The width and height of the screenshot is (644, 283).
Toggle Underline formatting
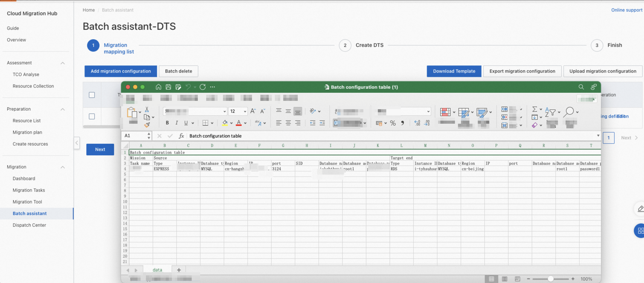186,123
